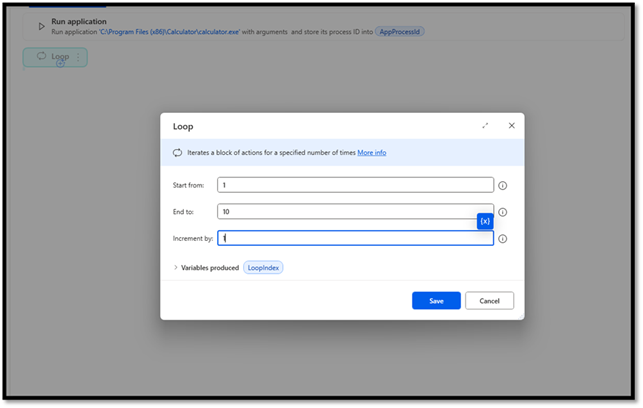
Task: Click the Start from input field
Action: [355, 185]
